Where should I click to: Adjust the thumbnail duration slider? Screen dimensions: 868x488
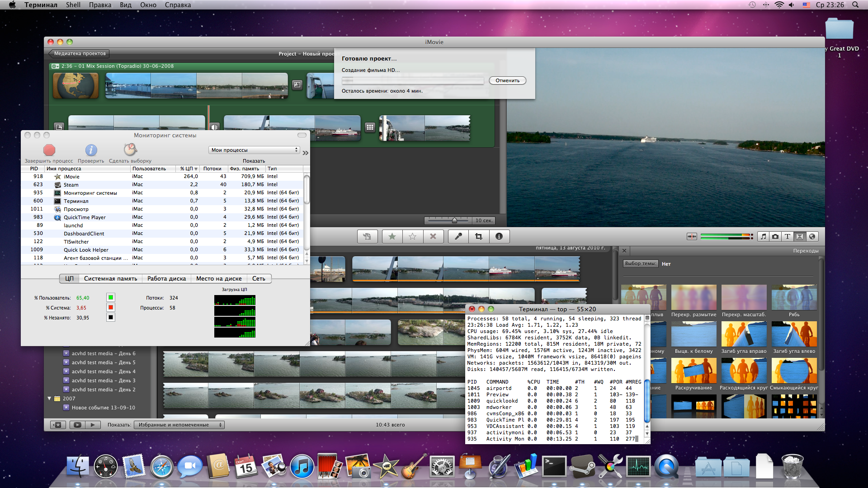(454, 221)
